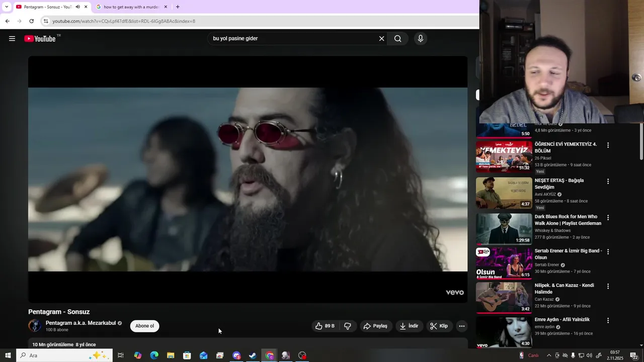Open the tab search dropdown
Viewport: 644px width, 362px height.
[x=7, y=7]
